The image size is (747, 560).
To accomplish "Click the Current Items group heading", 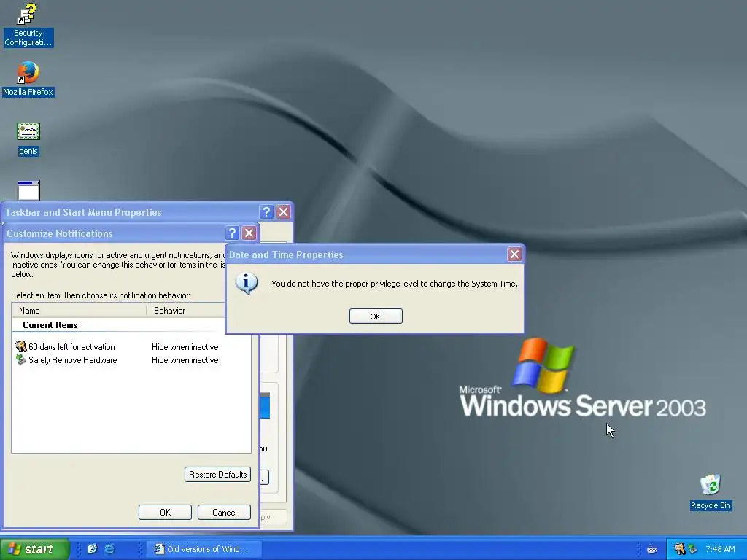I will click(x=50, y=325).
